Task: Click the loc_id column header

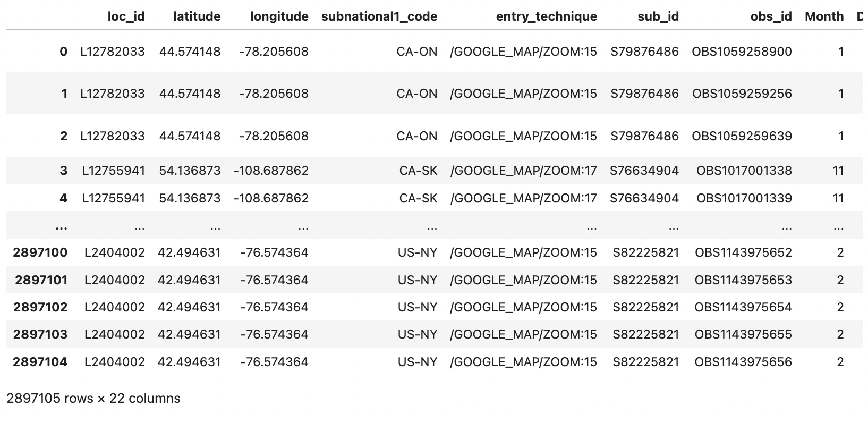Action: click(126, 16)
